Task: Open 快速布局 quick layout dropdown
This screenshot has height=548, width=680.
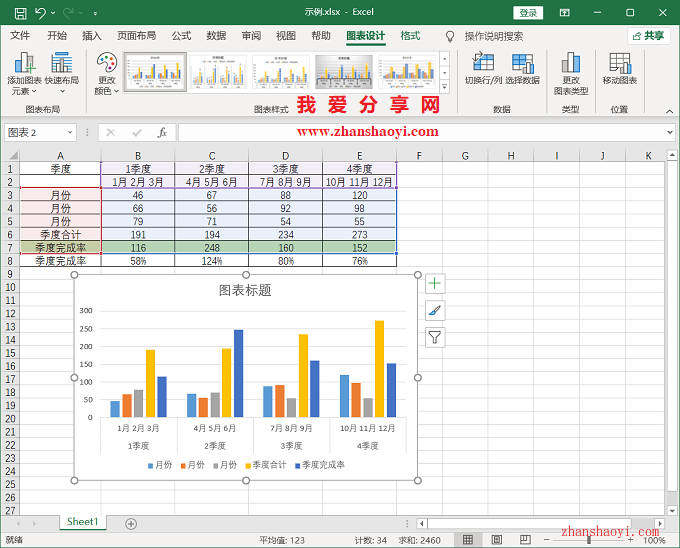Action: coord(62,74)
